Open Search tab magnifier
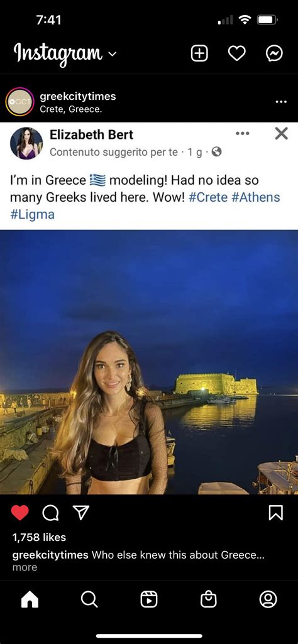 (89, 599)
